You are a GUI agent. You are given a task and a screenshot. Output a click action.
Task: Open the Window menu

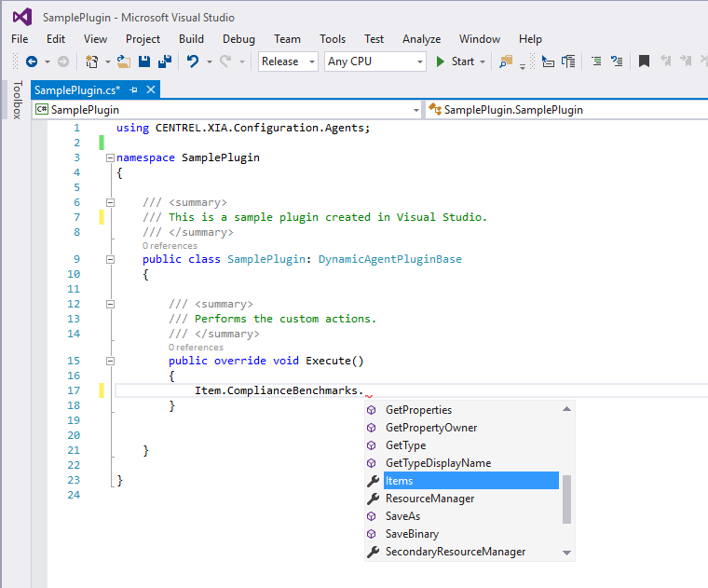[x=480, y=39]
